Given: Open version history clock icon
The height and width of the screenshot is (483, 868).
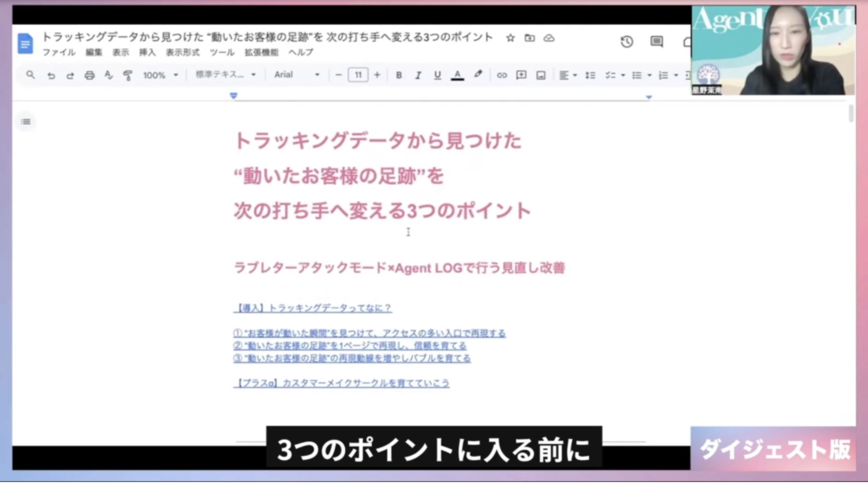Looking at the screenshot, I should (x=626, y=42).
